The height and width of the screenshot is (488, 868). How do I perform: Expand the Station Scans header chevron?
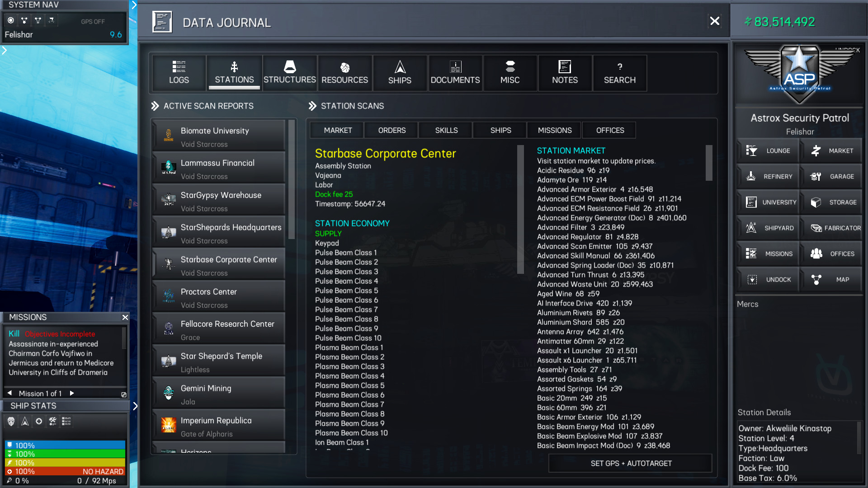tap(312, 106)
